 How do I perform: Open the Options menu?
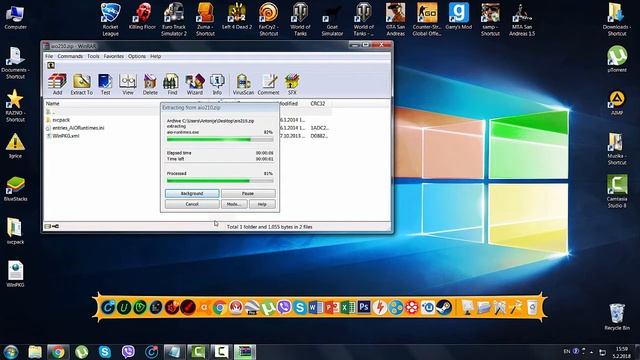click(137, 56)
